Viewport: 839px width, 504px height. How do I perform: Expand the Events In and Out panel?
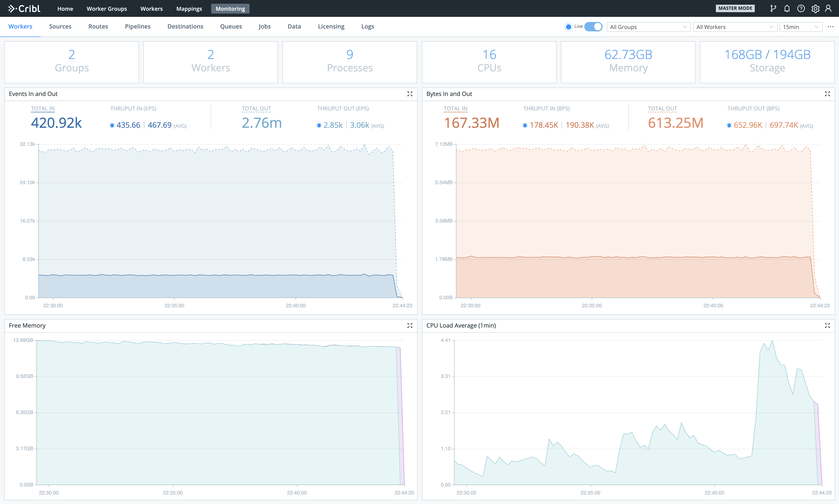pyautogui.click(x=410, y=94)
